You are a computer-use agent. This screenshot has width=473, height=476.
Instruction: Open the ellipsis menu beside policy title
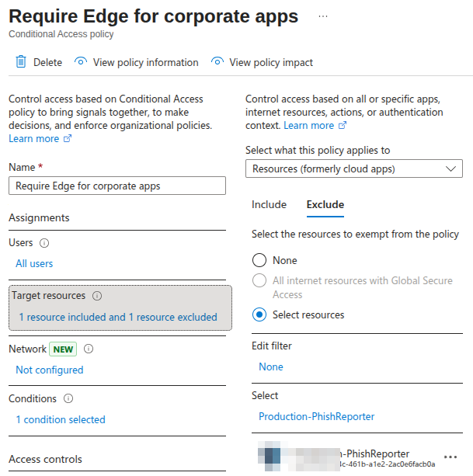point(323,16)
